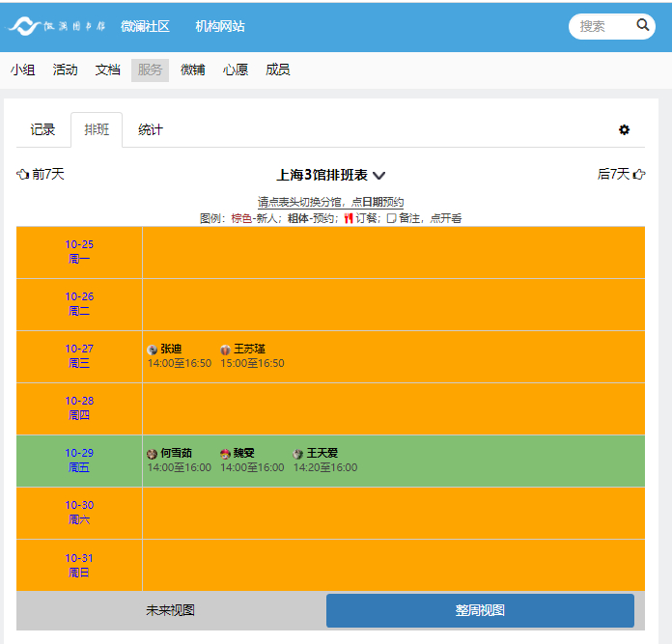
Task: Click 王苏瑾's avatar icon
Action: 226,350
